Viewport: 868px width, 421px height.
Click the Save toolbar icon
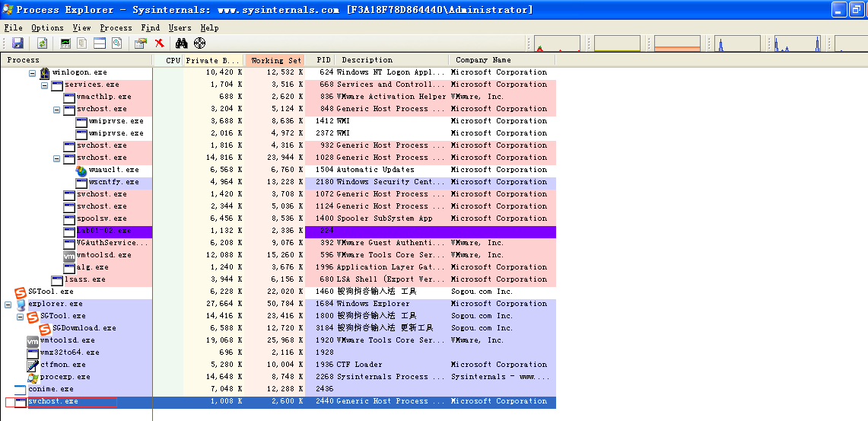point(17,43)
